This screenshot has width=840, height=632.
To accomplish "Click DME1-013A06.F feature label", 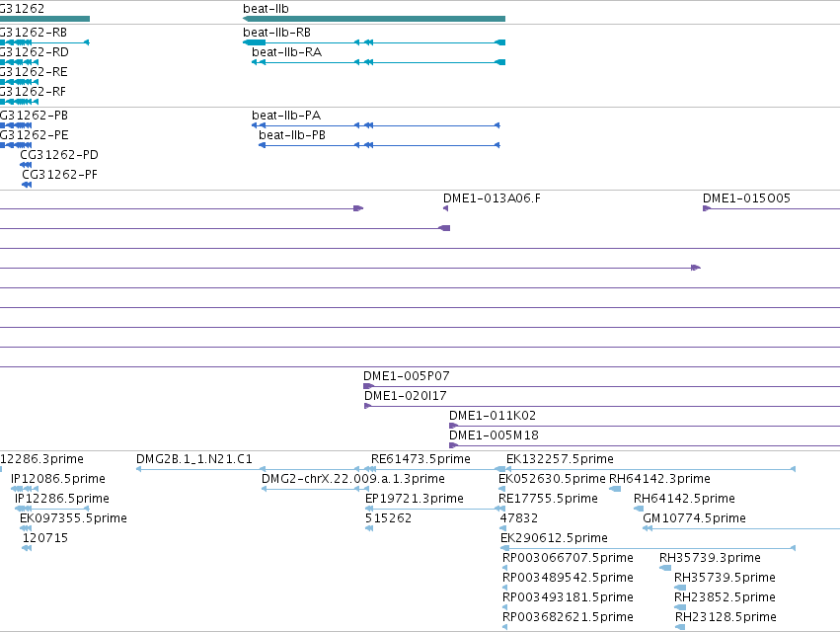I will point(492,198).
